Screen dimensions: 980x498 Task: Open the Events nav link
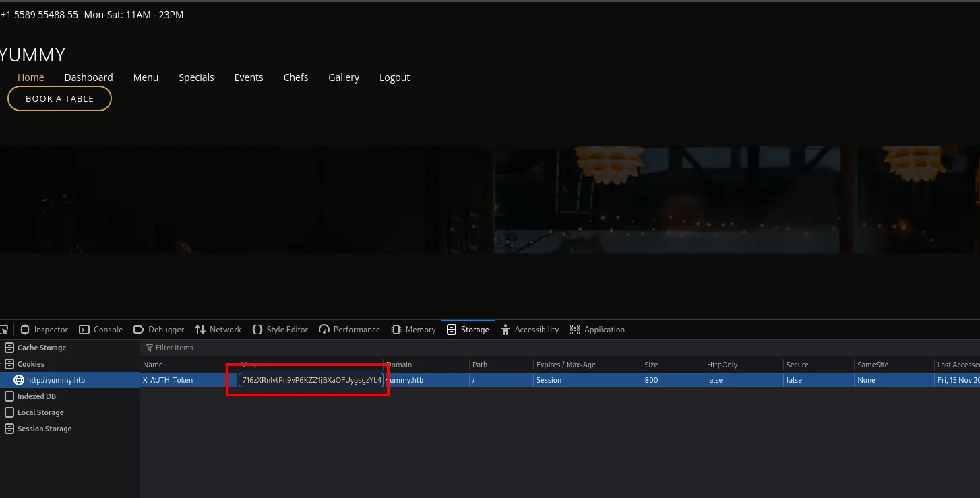pos(249,77)
